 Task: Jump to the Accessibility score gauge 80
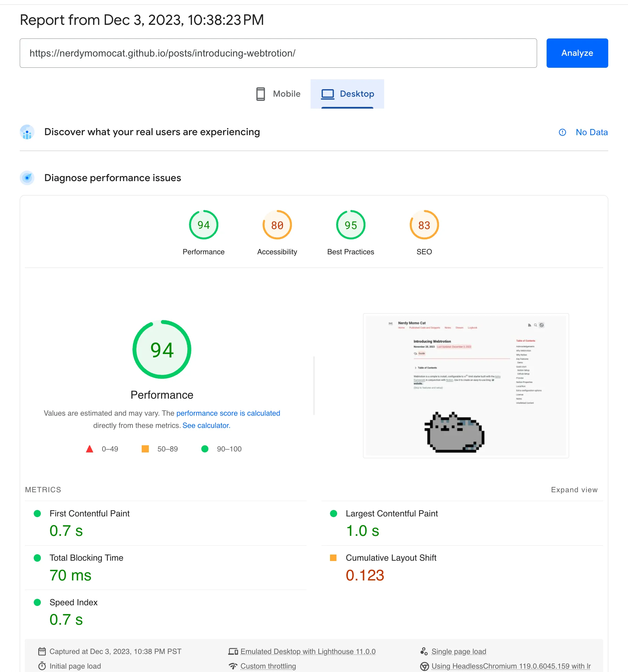point(277,225)
